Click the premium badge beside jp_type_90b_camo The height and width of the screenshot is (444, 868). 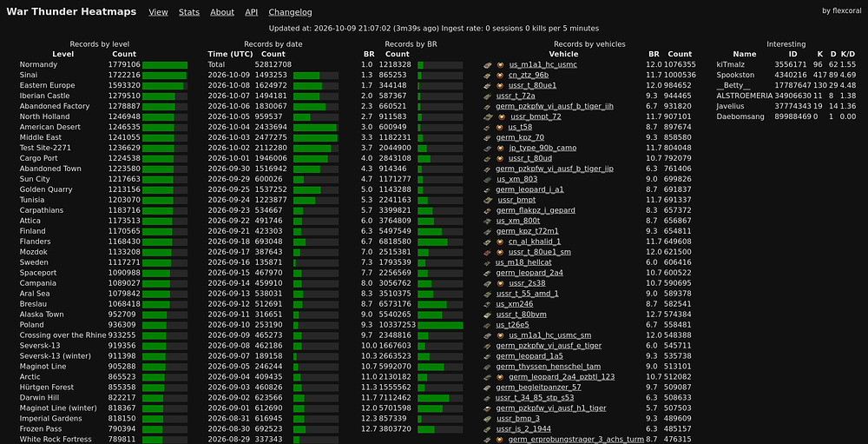[500, 148]
